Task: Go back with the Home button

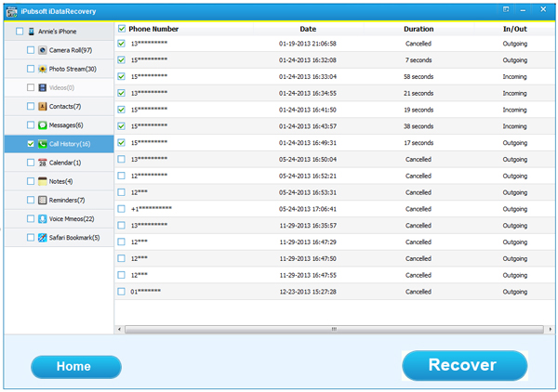Action: (x=76, y=366)
